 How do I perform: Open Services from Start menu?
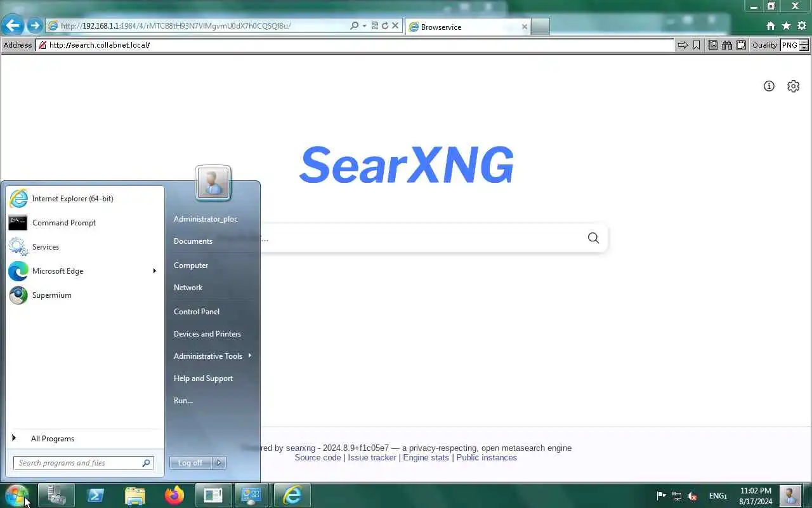point(84,247)
